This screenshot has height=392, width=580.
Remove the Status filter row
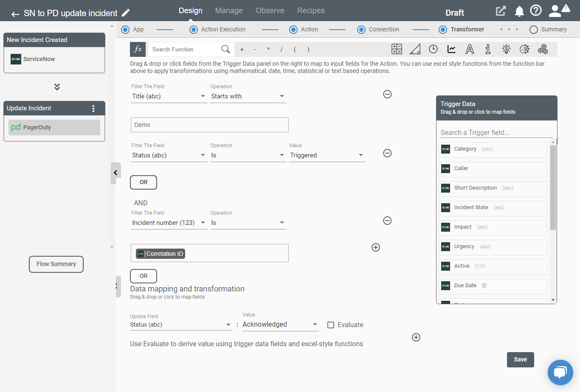(x=387, y=153)
